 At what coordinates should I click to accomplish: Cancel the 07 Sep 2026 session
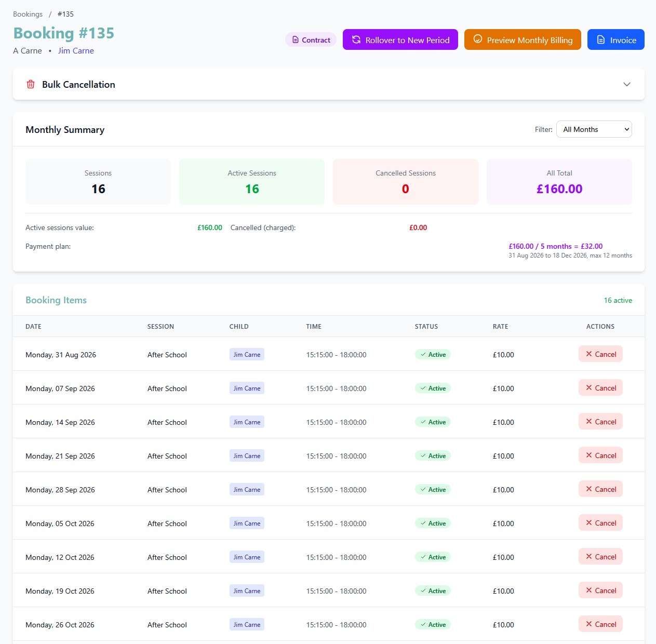coord(600,388)
